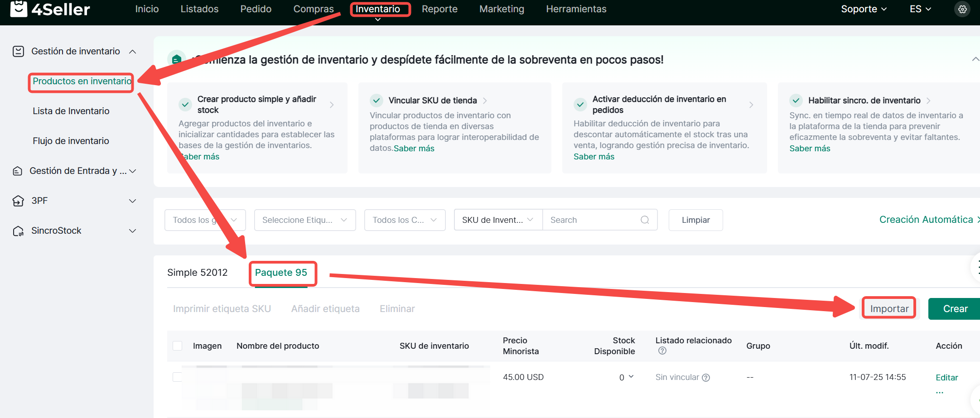Click the 3PF warehouse icon
980x418 pixels.
(x=18, y=201)
